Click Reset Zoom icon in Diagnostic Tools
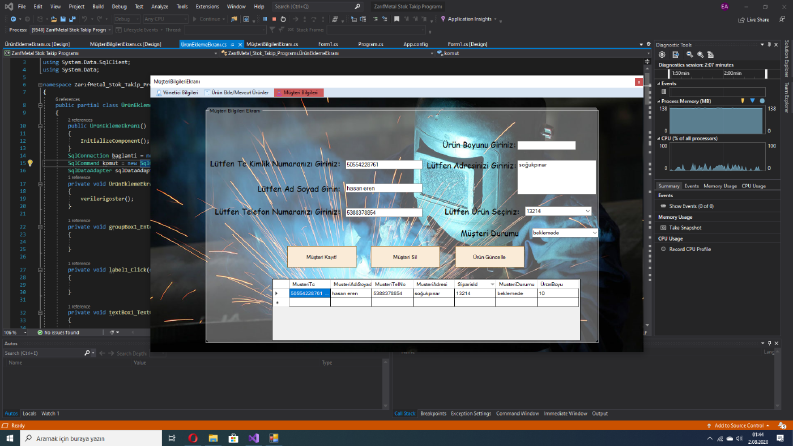 711,55
